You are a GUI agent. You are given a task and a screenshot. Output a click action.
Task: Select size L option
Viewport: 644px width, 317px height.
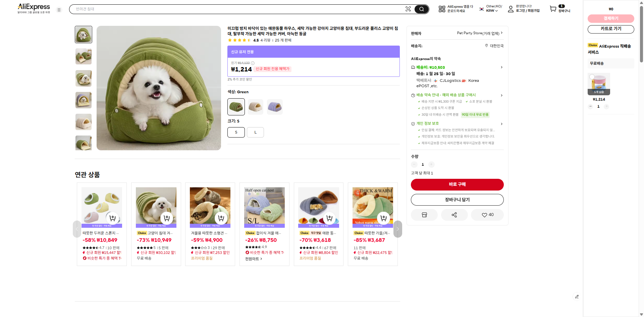(x=255, y=132)
